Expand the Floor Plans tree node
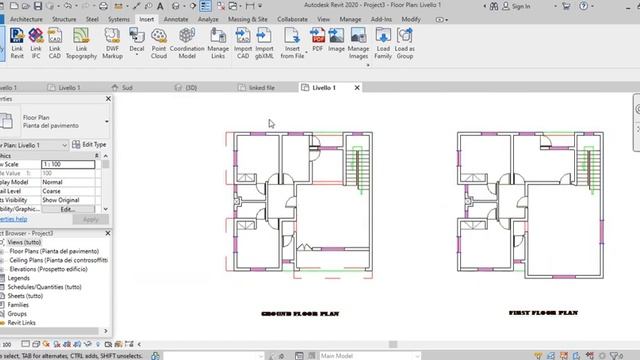640x360 pixels. pyautogui.click(x=2, y=251)
